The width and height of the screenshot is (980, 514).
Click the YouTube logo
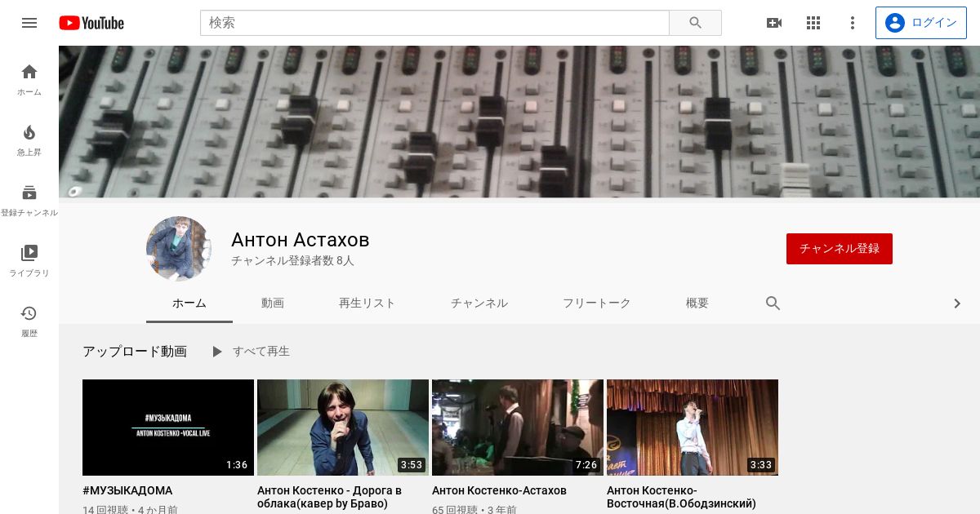91,23
